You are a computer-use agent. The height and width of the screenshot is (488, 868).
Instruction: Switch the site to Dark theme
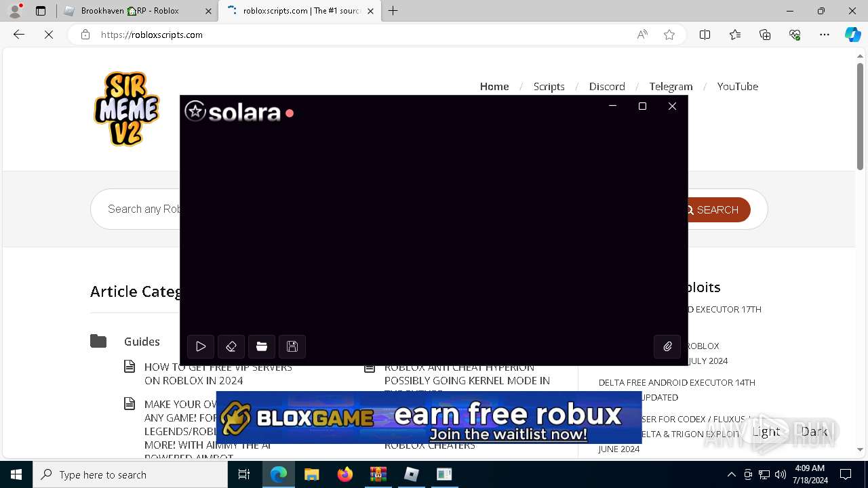pos(814,431)
